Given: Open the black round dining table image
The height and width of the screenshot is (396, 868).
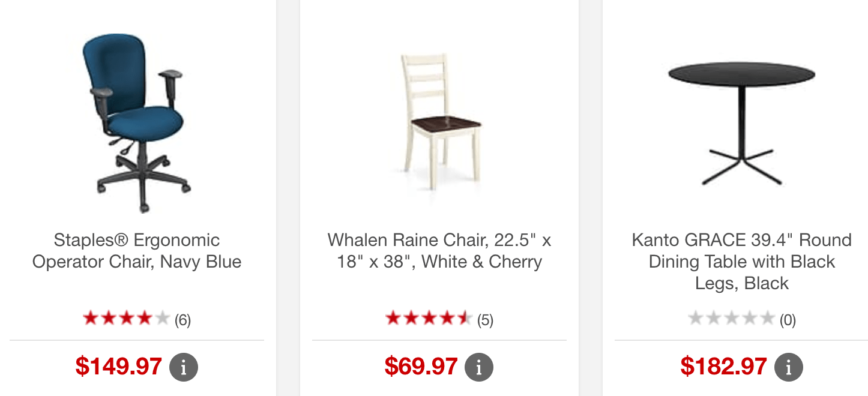Looking at the screenshot, I should pos(742,123).
